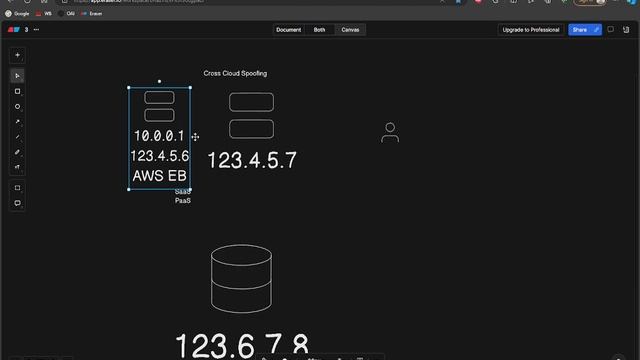Screen dimensions: 640x360
Task: Activate the comment tool in toolbar
Action: pos(17,203)
